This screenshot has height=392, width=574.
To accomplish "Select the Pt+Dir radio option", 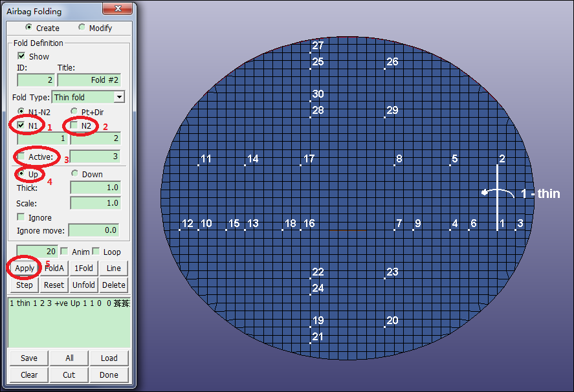I will 74,112.
